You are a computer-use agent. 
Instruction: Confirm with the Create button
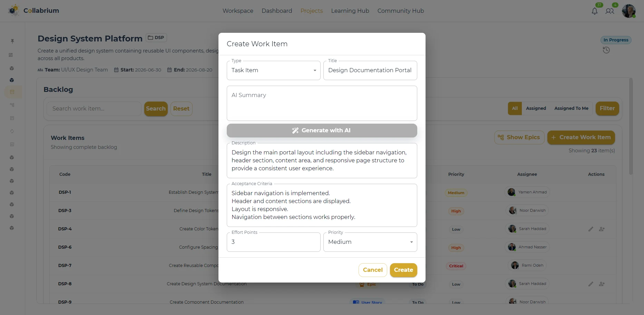click(x=403, y=270)
